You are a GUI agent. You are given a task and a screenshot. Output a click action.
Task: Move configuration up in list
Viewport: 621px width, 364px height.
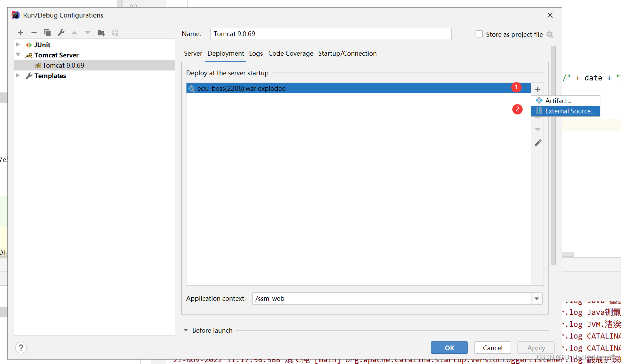tap(74, 33)
